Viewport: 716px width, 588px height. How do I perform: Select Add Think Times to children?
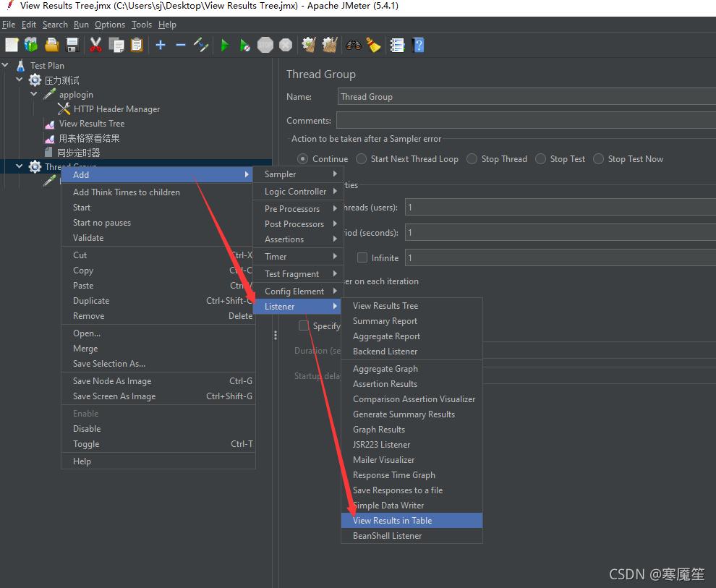158,192
